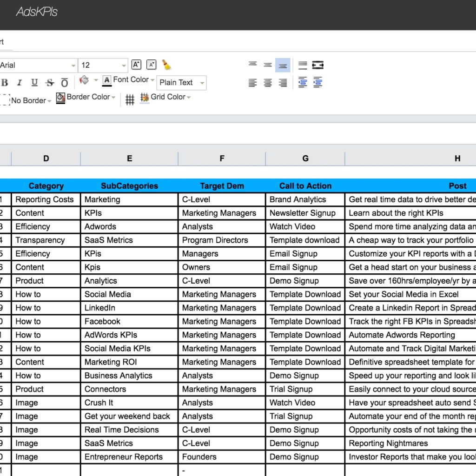This screenshot has height=476, width=476.
Task: Align text to the right
Action: [x=283, y=83]
